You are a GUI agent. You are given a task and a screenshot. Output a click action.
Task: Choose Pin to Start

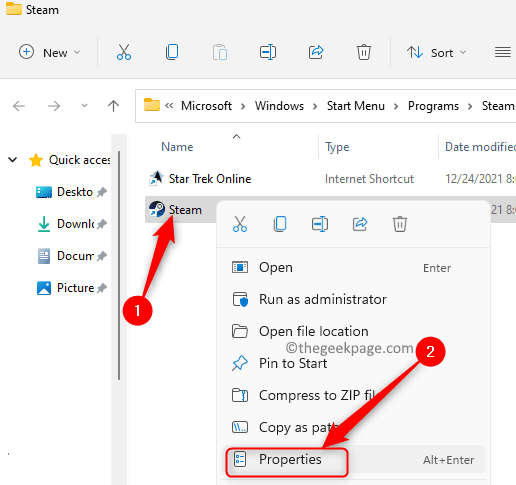tap(353, 363)
